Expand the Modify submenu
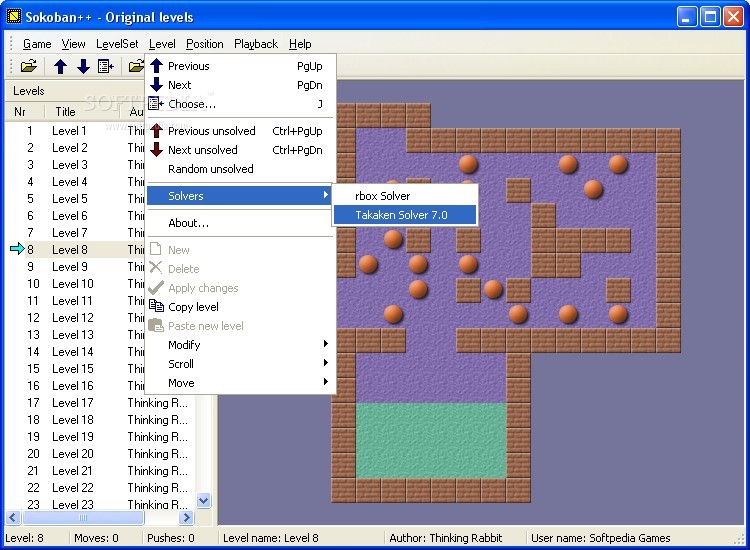The width and height of the screenshot is (750, 550). coord(241,345)
